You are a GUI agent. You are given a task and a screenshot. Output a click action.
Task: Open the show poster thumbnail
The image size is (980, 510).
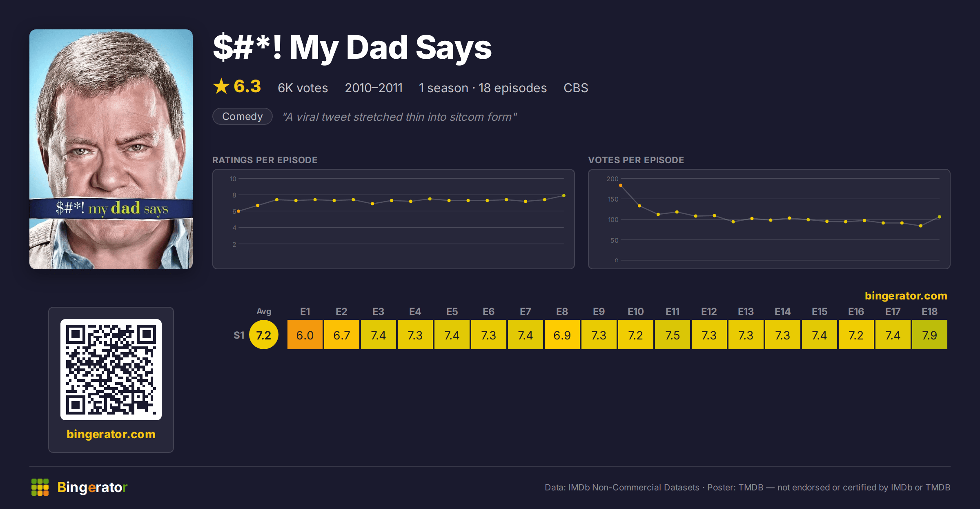pyautogui.click(x=111, y=149)
